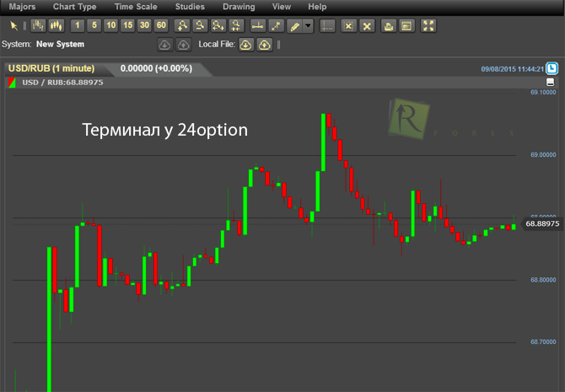The image size is (565, 392).
Task: Set time scale to 60 minutes
Action: (x=161, y=25)
